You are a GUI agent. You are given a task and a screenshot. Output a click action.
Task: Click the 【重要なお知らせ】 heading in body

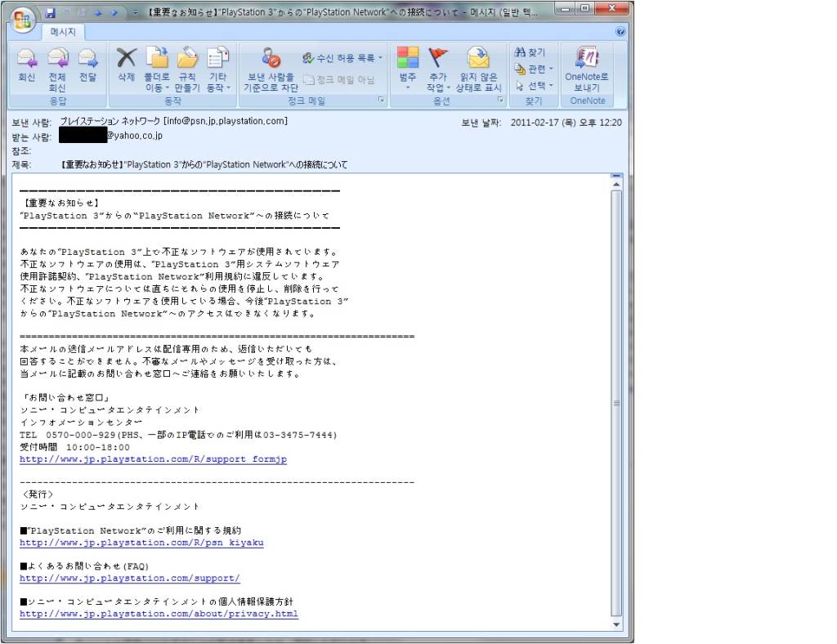(x=60, y=203)
